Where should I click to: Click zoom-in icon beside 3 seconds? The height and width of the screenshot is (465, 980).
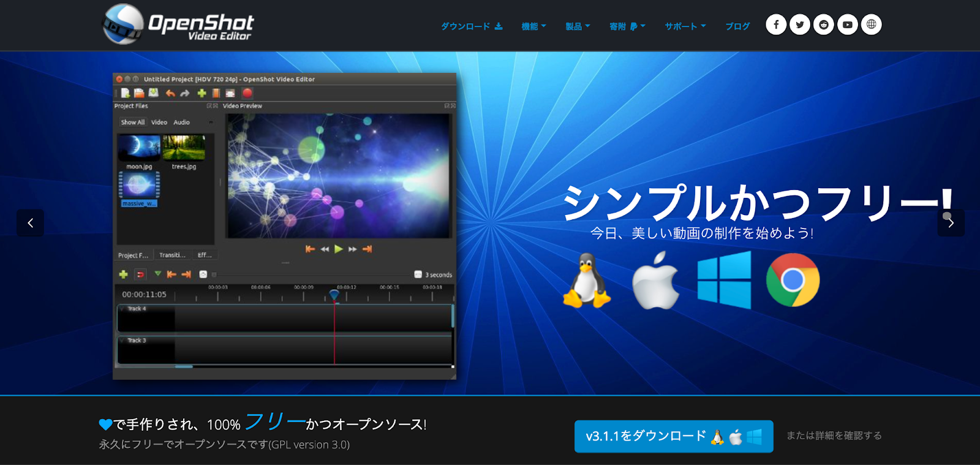pos(418,274)
